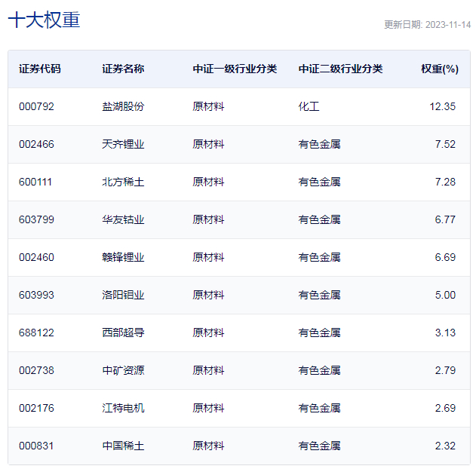476x469 pixels.
Task: Open stock code 688122
Action: point(36,333)
